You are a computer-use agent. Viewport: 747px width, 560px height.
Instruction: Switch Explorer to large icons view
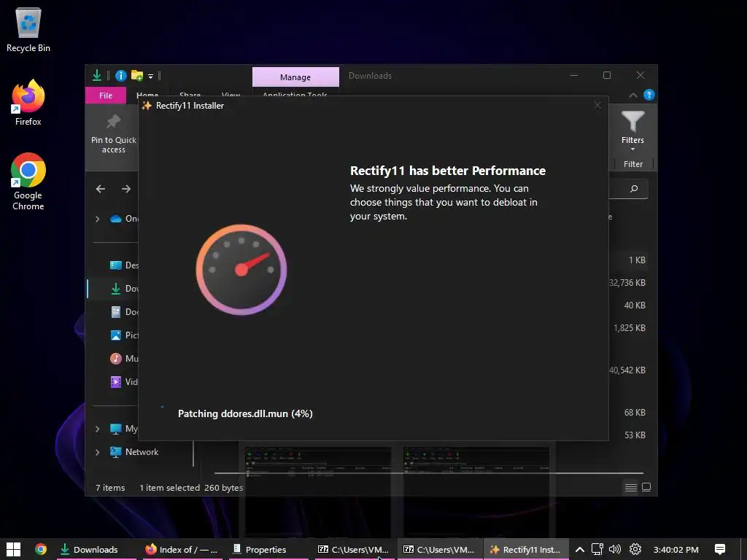coord(646,487)
